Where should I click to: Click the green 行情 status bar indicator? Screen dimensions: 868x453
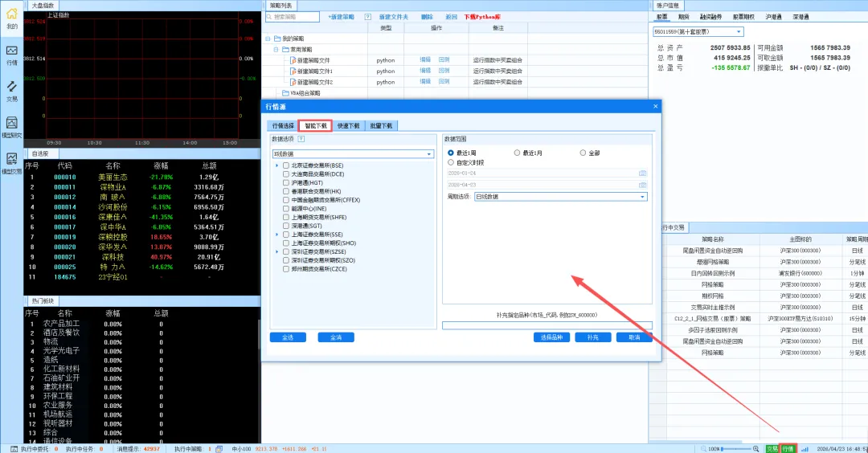coord(788,449)
